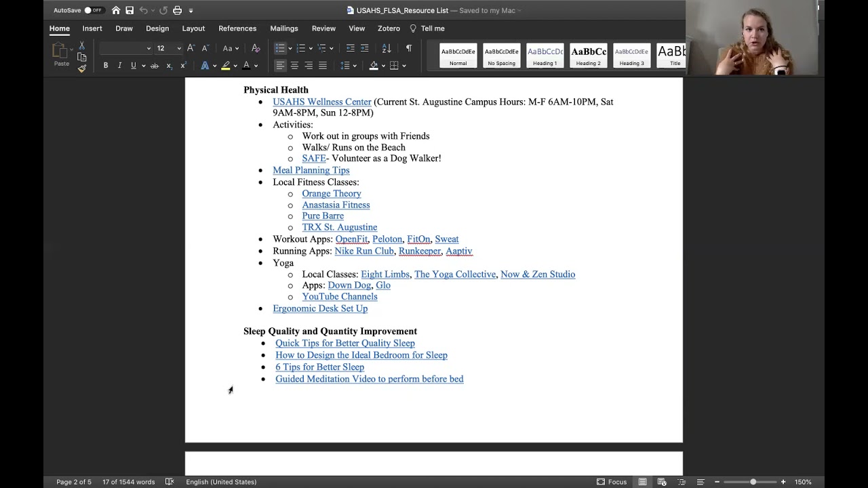Image resolution: width=868 pixels, height=488 pixels.
Task: Open the multilevel list dropdown arrow
Action: [331, 49]
